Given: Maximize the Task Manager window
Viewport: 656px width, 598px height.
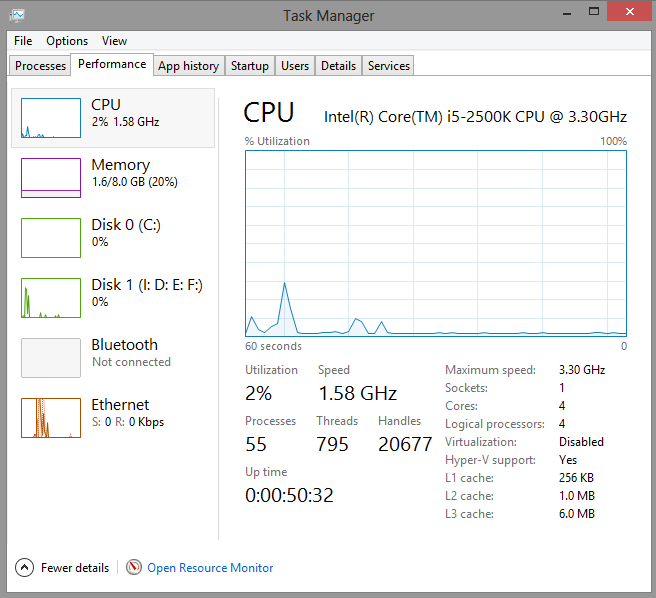Looking at the screenshot, I should point(594,12).
